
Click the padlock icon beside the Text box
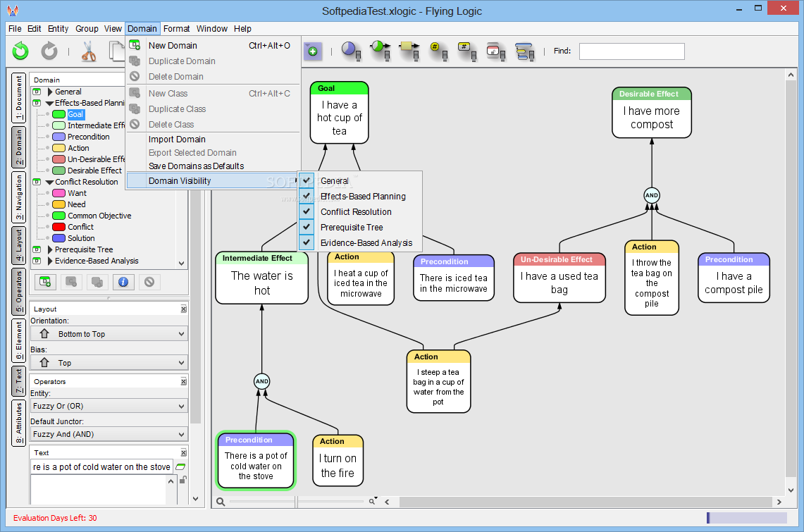[183, 480]
